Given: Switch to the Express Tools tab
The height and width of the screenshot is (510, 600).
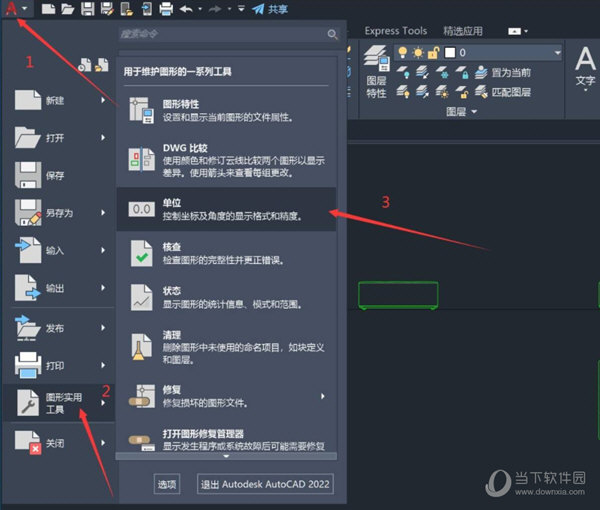Looking at the screenshot, I should (394, 31).
